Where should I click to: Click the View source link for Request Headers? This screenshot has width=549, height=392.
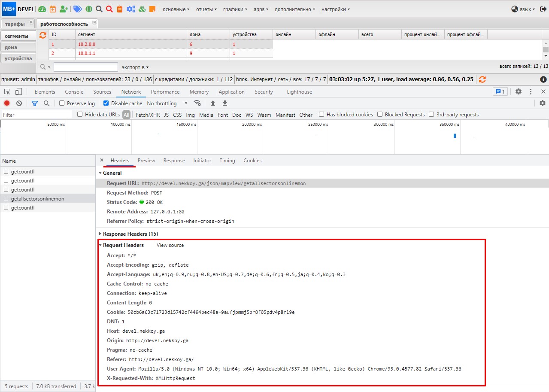(x=170, y=245)
